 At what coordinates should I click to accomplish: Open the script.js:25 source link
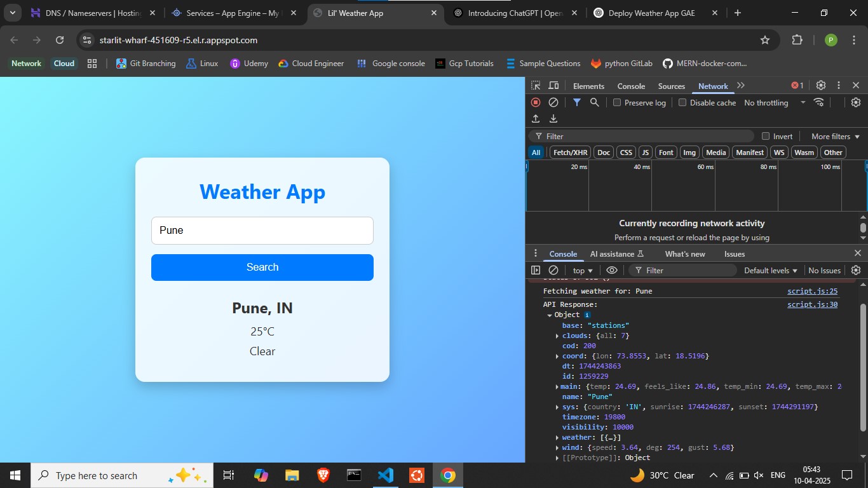coord(812,291)
